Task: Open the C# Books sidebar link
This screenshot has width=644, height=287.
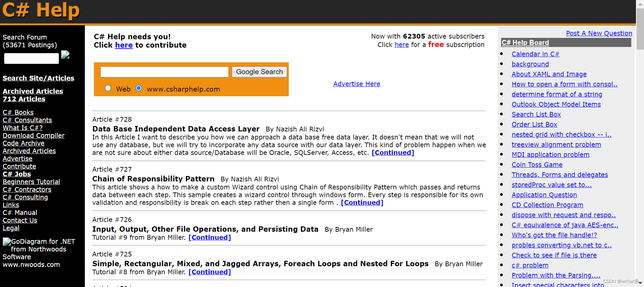Action: (x=18, y=112)
